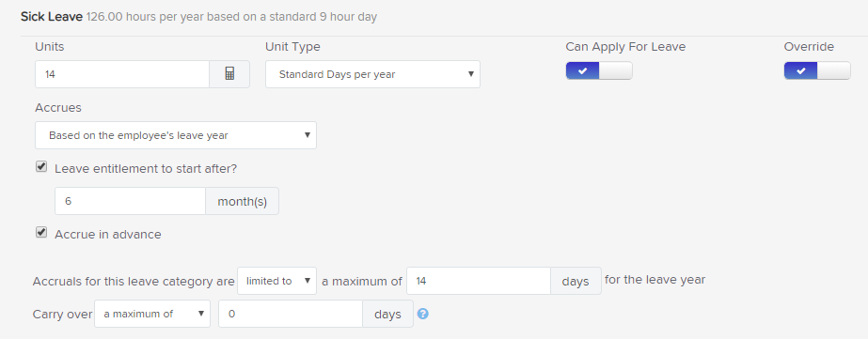Focus the entitlement months field showing 6

point(130,201)
